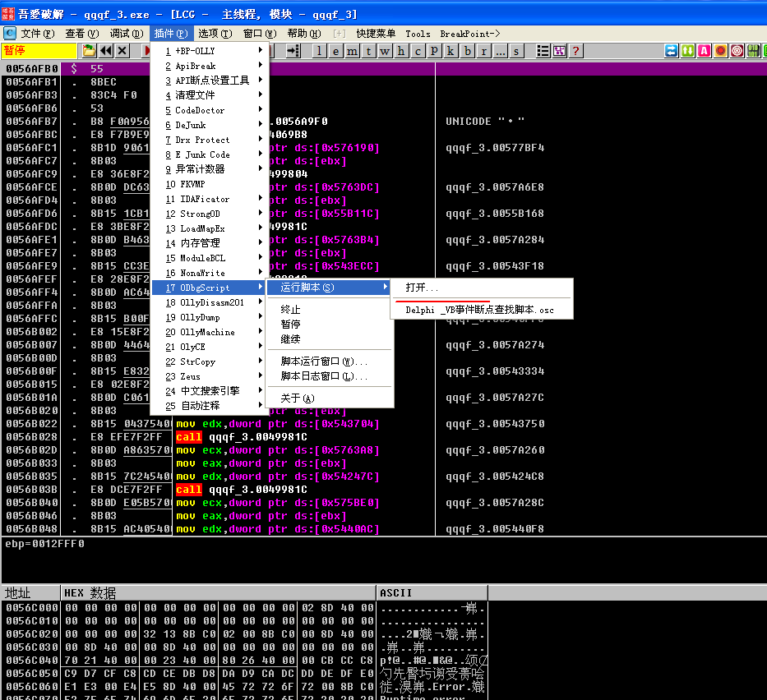Viewport: 767px width, 700px height.
Task: Open 脚本日志窗口(L)...
Action: pyautogui.click(x=330, y=376)
